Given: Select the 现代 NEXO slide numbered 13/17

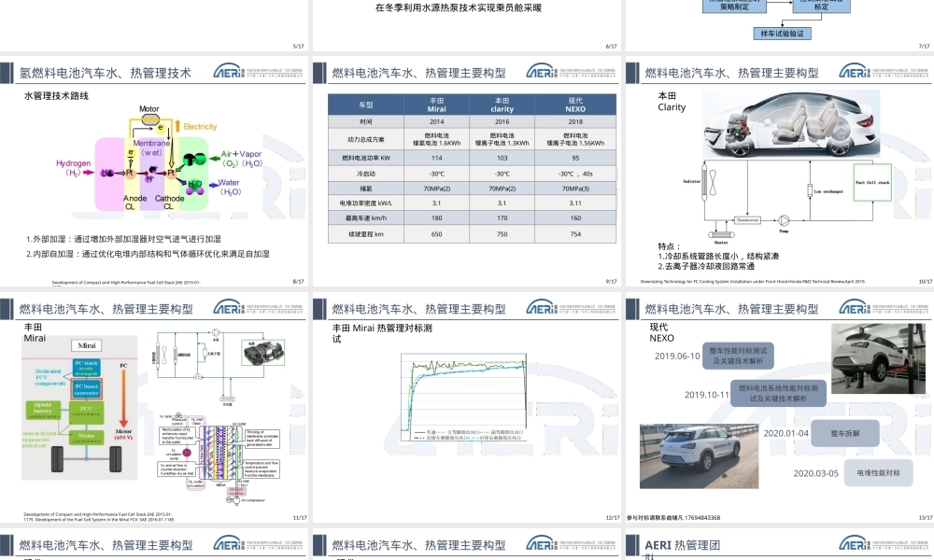Looking at the screenshot, I should [x=780, y=407].
